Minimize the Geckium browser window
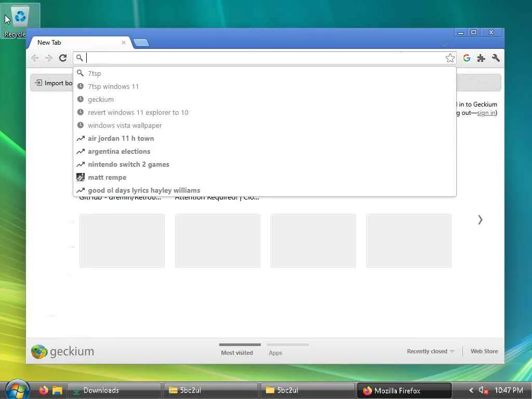Viewport: 532px width, 399px height. pyautogui.click(x=460, y=33)
